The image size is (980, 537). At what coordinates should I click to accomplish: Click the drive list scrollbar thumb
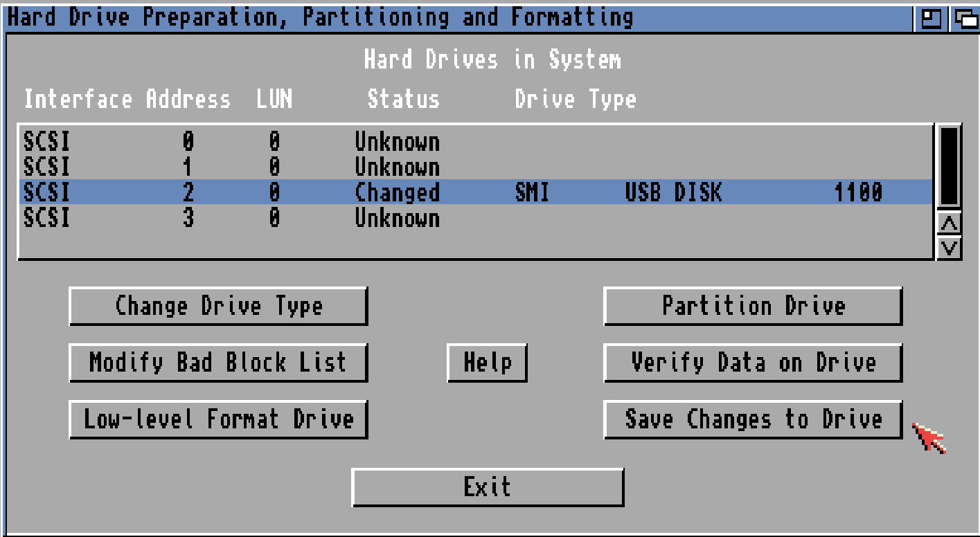coord(948,166)
